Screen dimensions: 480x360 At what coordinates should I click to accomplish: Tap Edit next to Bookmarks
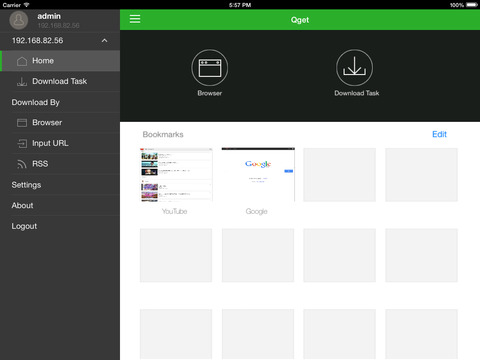click(439, 134)
